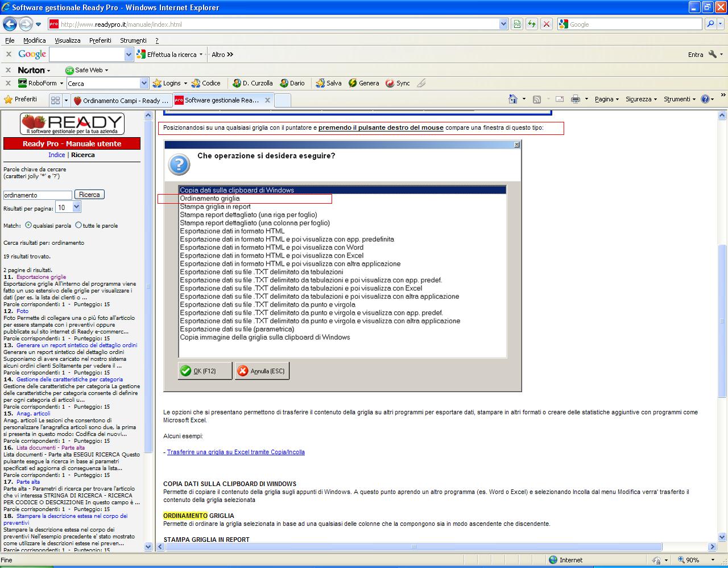Click 'Stampa griglia in report' in the list
This screenshot has height=568, width=728.
click(x=216, y=207)
